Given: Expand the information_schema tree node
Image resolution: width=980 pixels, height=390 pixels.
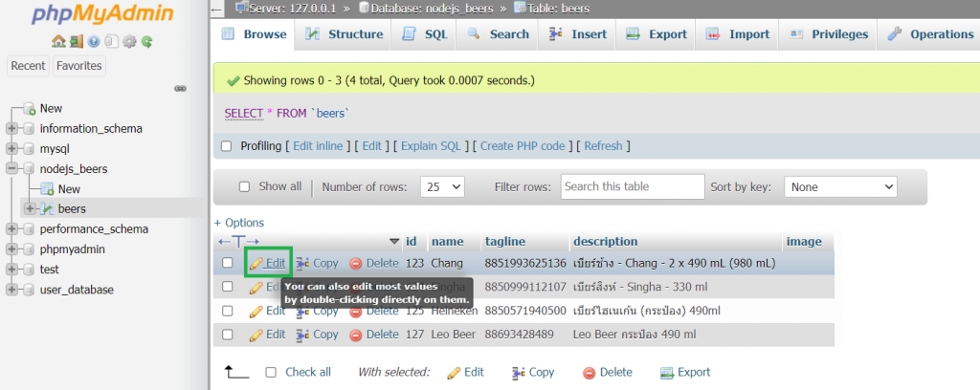Looking at the screenshot, I should 11,128.
